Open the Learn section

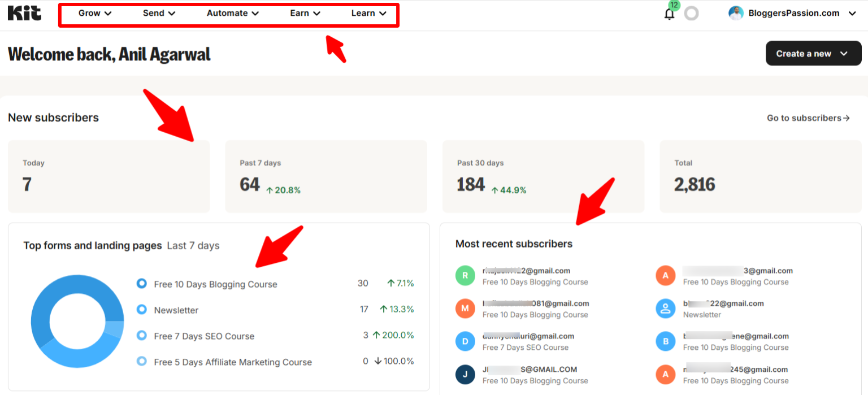coord(364,13)
